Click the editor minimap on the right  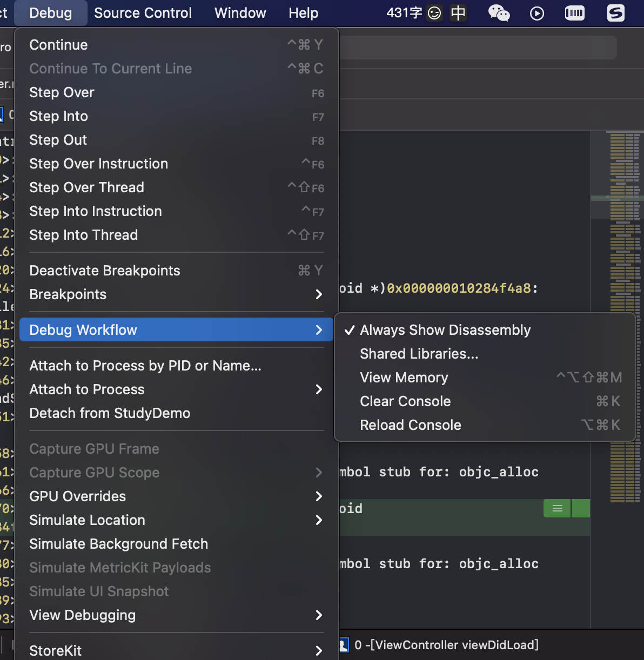click(x=617, y=221)
